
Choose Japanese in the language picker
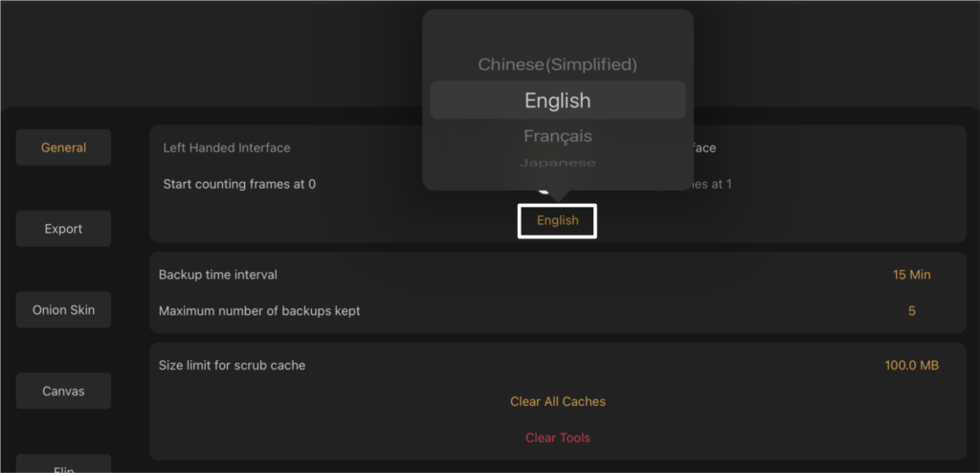tap(558, 163)
